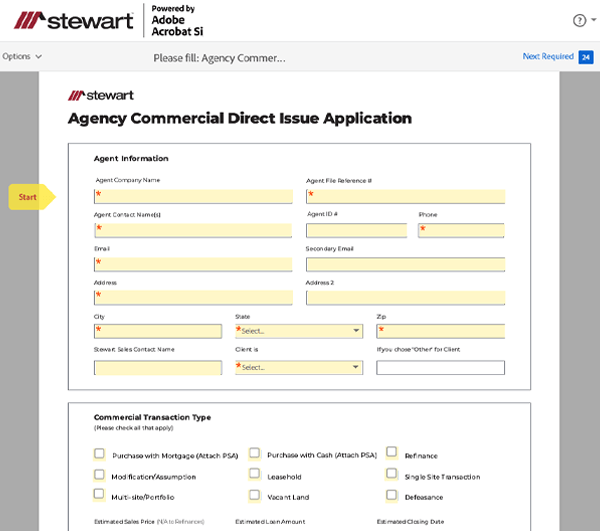Click the Secondary Email field
The width and height of the screenshot is (600, 531).
[405, 264]
